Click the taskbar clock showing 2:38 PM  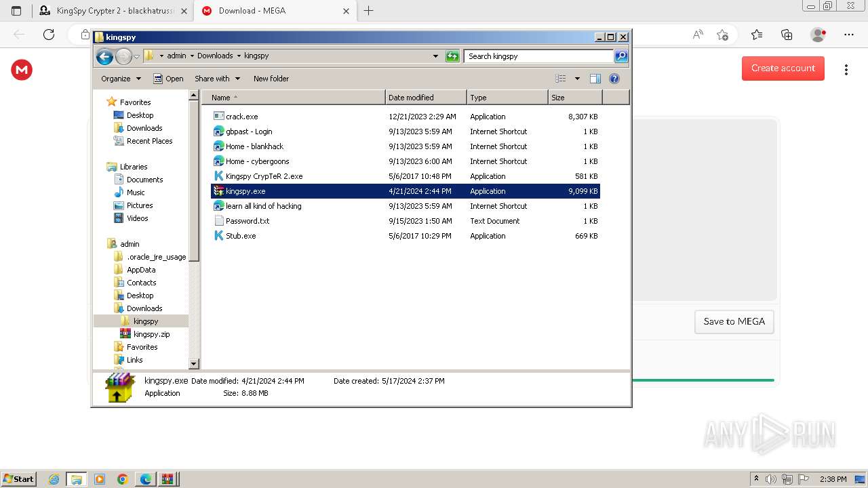pos(833,479)
